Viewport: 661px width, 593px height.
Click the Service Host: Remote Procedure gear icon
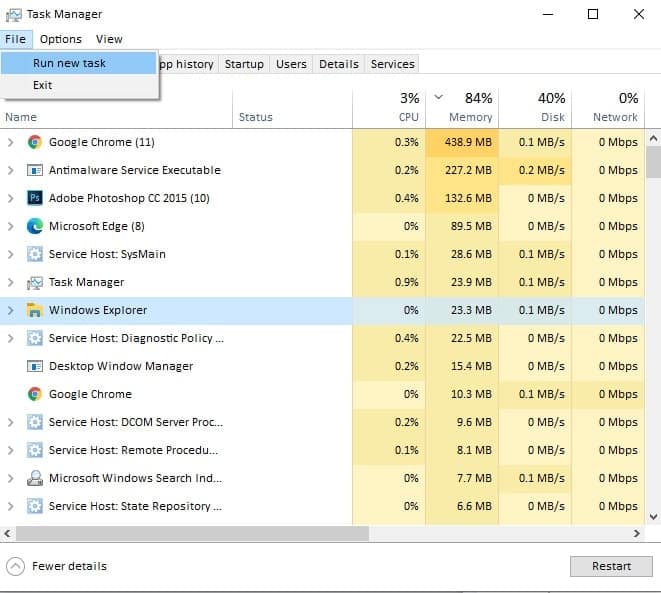point(35,450)
